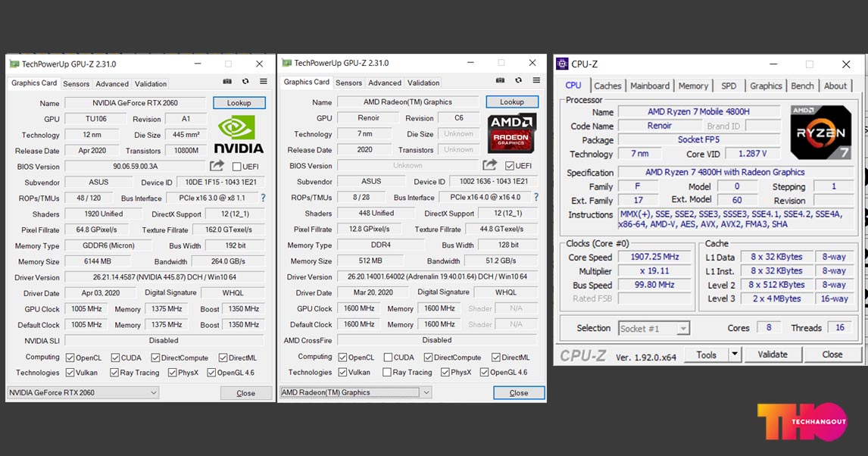Switch to Validation tab in AMD GPU-Z window
This screenshot has width=868, height=456.
(423, 83)
